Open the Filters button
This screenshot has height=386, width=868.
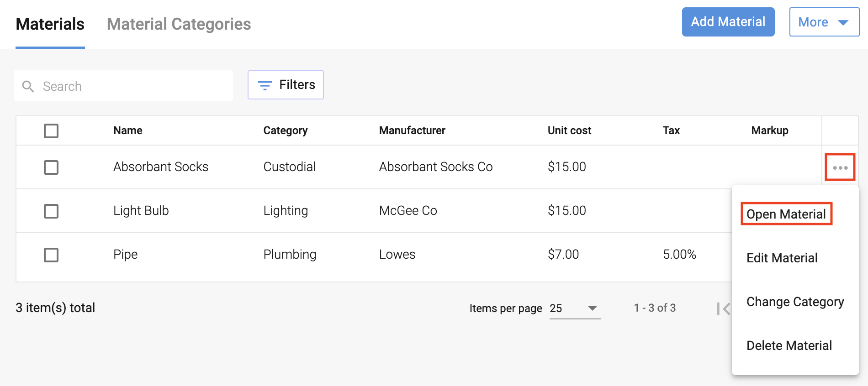coord(286,85)
